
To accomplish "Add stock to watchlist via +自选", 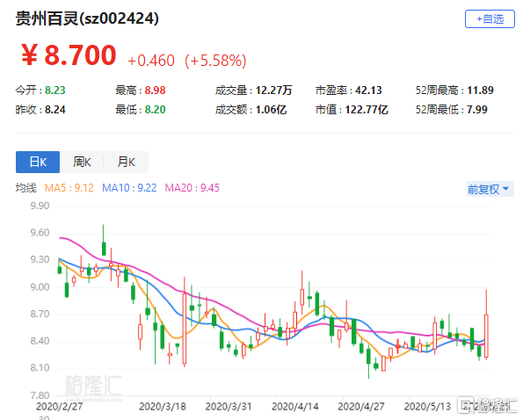I will (x=490, y=19).
